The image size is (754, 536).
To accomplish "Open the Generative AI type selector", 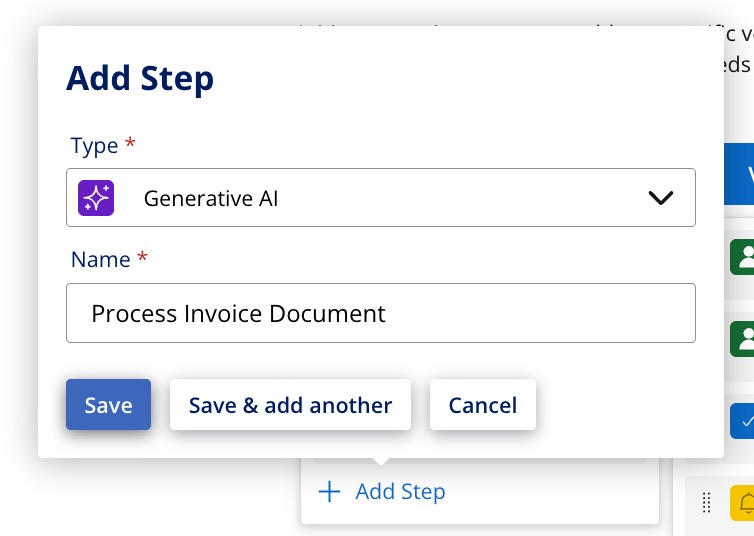I will click(380, 198).
